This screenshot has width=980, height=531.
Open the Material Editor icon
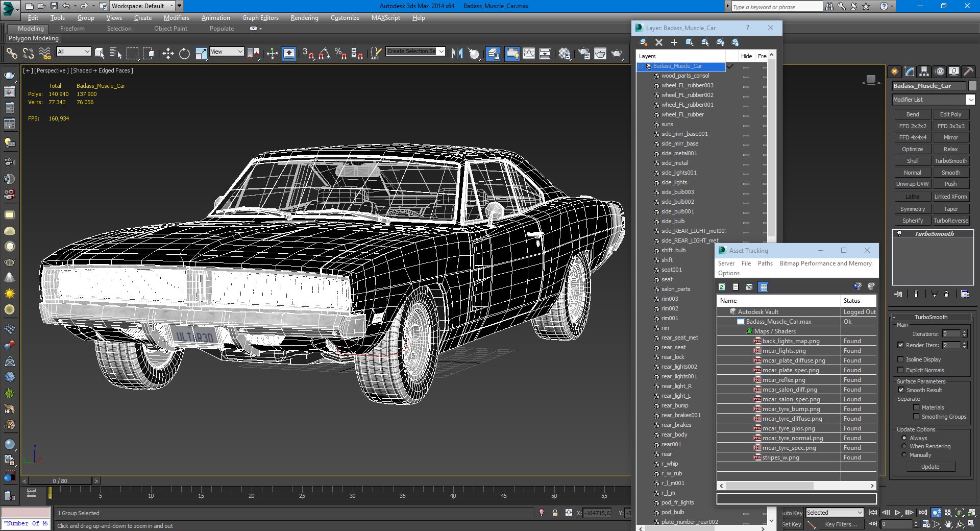pos(564,53)
